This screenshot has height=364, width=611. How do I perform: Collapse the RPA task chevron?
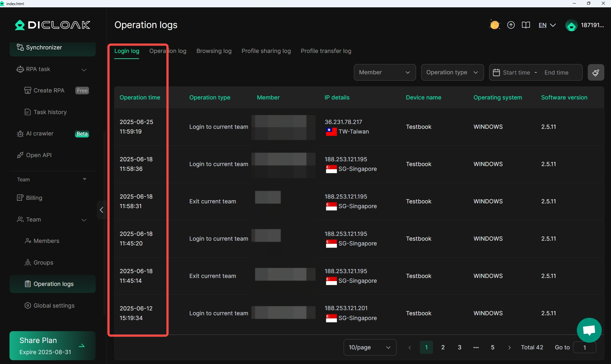(84, 70)
